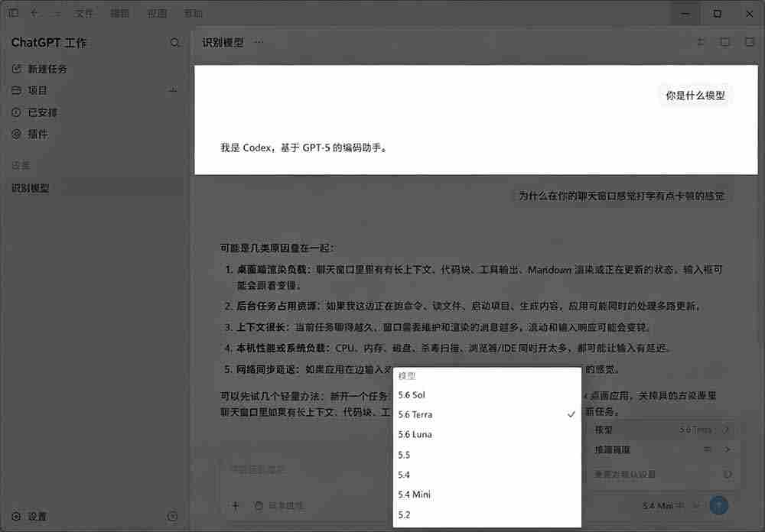Click the 本机性能或系统负载 list item
765x532 pixels.
[x=447, y=348]
